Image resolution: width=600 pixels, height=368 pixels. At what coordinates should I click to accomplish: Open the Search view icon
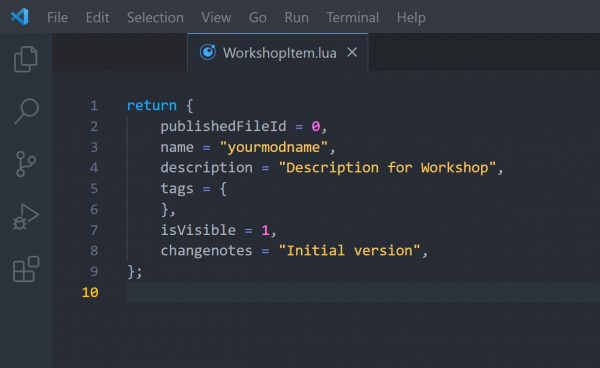(26, 111)
